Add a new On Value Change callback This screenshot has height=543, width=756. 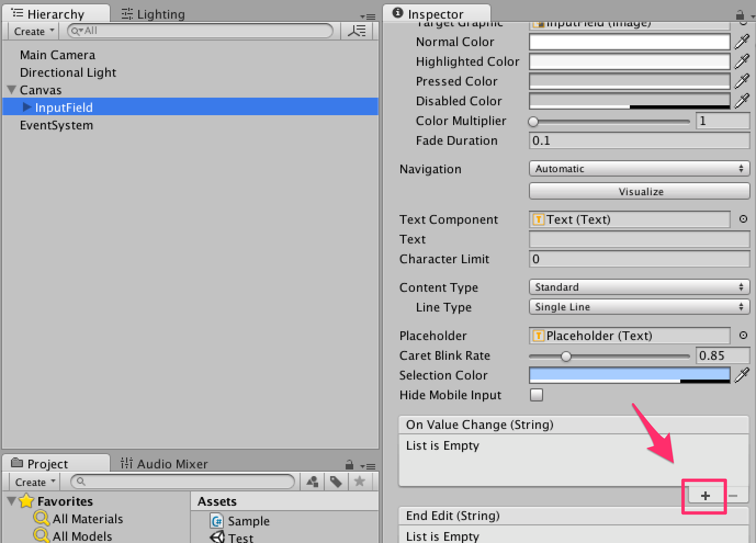tap(704, 495)
